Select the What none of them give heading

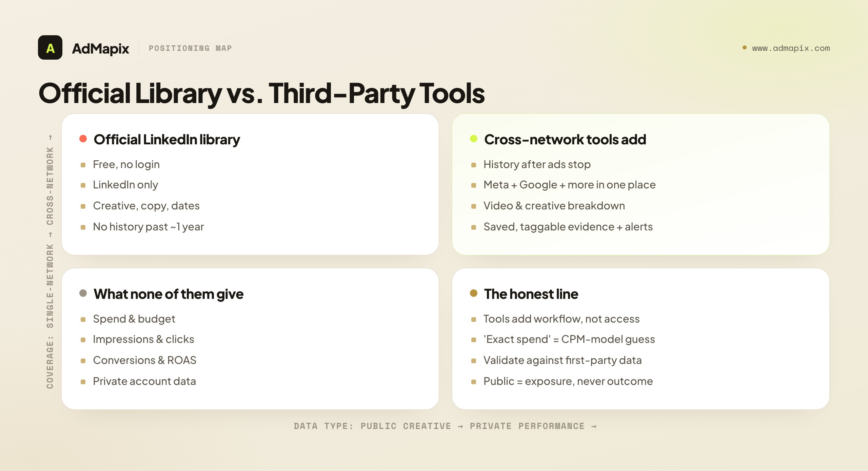[169, 294]
